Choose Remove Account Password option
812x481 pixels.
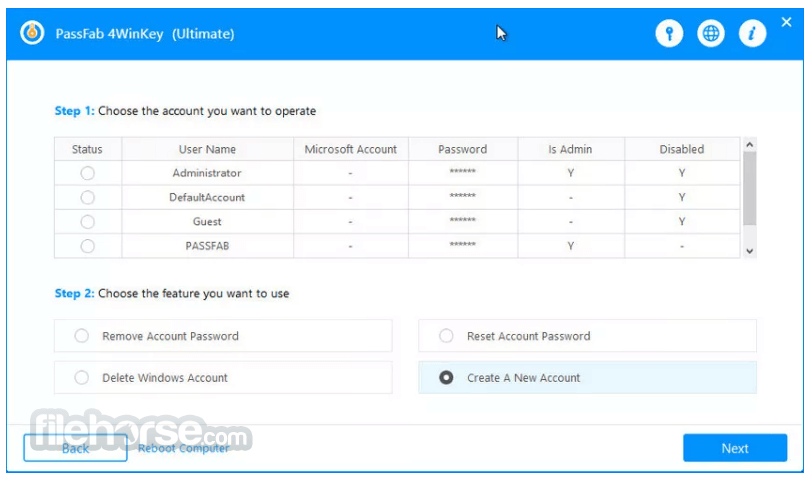(223, 336)
